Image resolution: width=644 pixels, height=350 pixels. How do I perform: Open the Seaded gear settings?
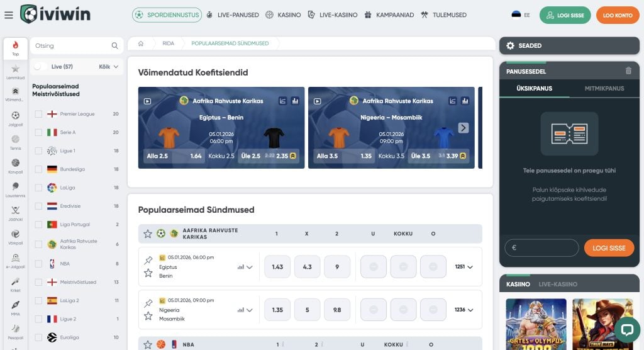click(x=510, y=46)
